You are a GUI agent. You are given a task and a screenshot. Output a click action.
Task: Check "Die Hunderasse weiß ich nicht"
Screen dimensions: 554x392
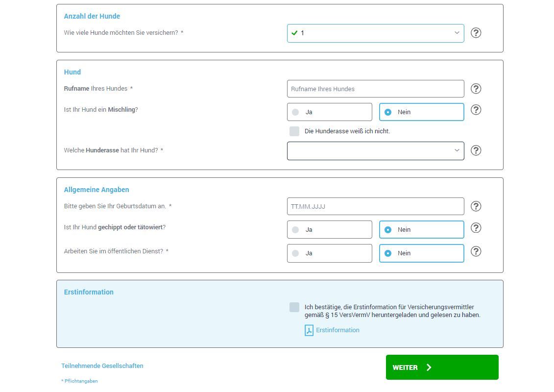[294, 131]
